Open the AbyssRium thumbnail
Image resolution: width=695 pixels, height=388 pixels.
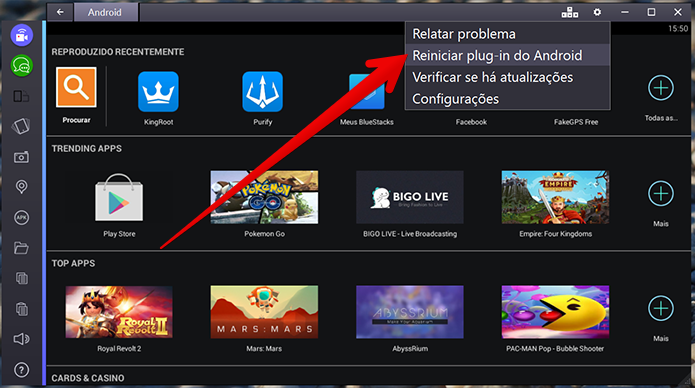coord(410,312)
